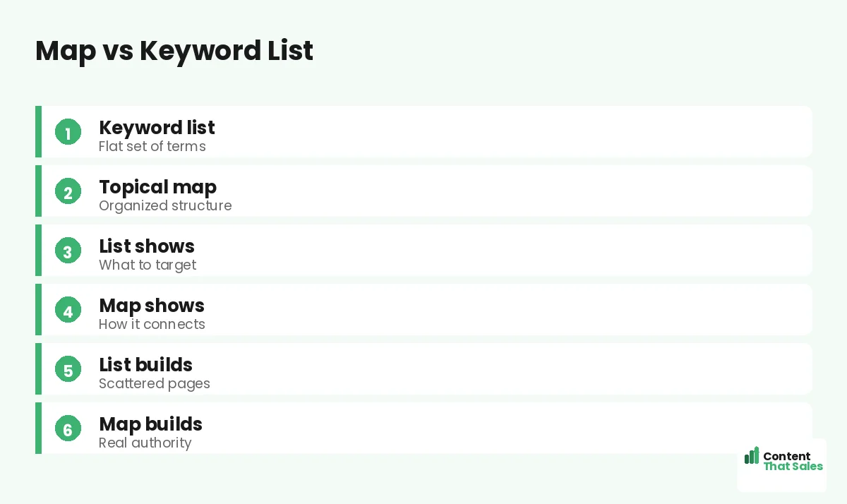Click the green 'That Sales' brand text
This screenshot has height=504, width=847.
point(793,466)
